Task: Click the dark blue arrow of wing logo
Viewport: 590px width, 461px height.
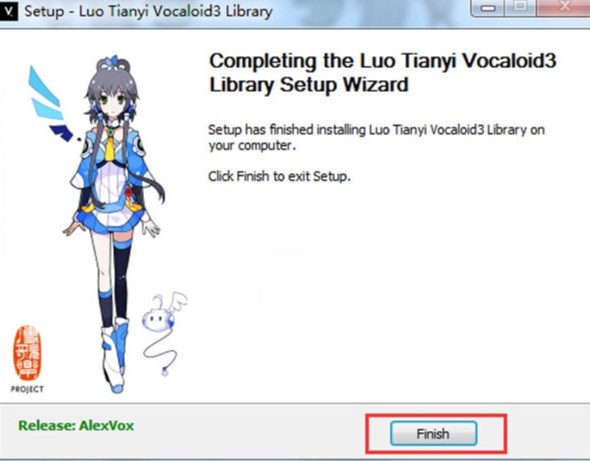Action: tap(62, 133)
